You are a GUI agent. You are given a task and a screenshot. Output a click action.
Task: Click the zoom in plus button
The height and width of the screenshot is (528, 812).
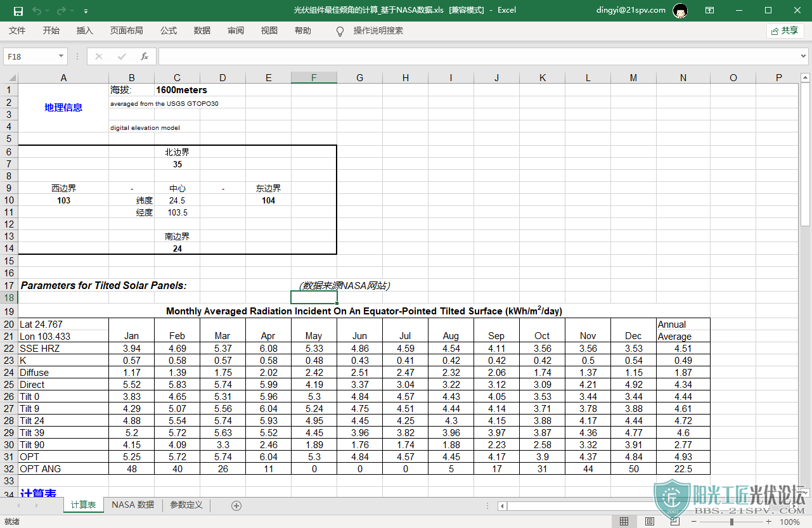768,522
